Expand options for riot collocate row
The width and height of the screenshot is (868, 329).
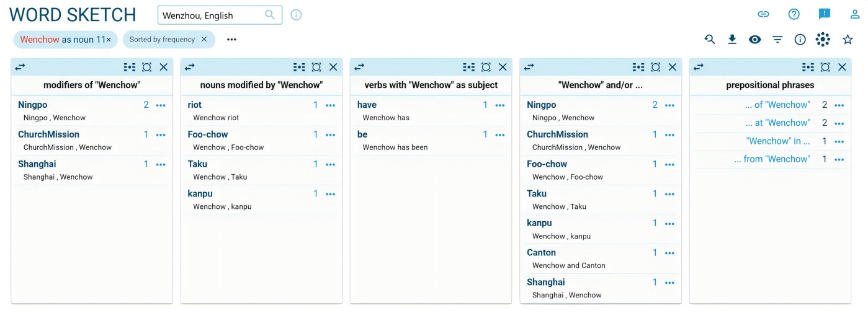[x=330, y=105]
